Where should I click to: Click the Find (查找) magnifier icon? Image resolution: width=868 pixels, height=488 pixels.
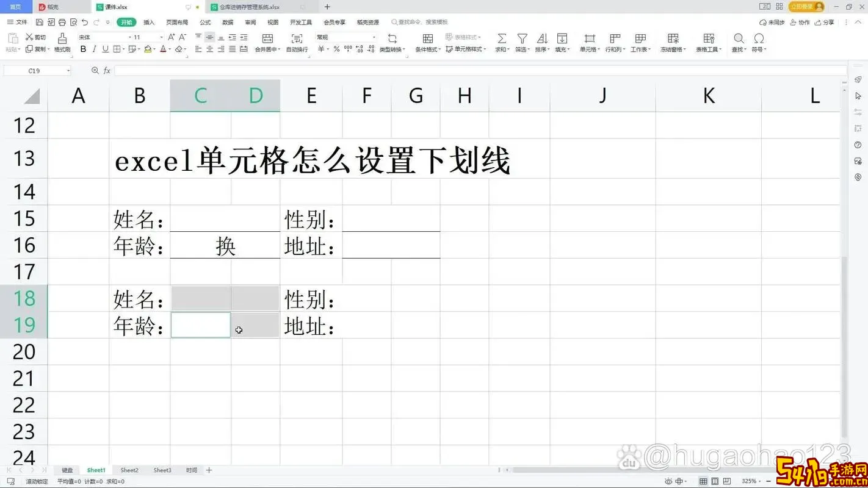point(739,38)
